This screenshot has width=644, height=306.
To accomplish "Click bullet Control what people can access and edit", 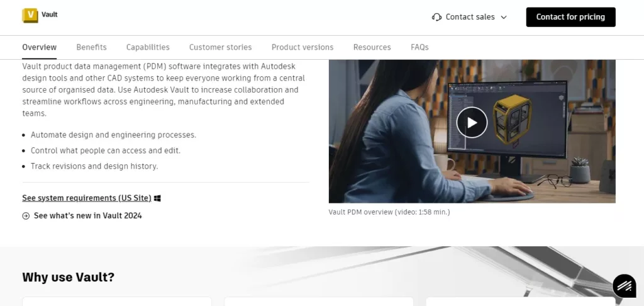I will (106, 150).
